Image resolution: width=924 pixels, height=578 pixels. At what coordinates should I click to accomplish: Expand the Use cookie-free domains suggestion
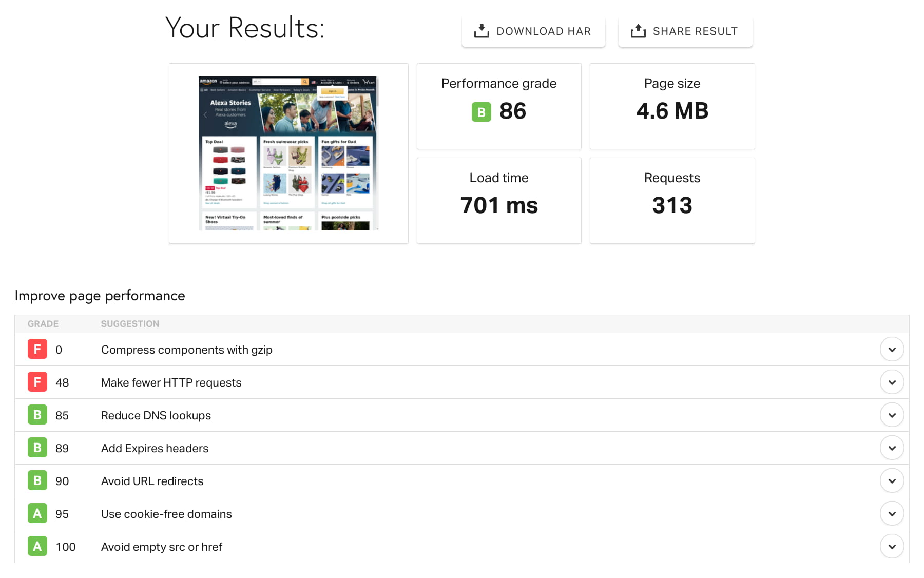tap(892, 513)
